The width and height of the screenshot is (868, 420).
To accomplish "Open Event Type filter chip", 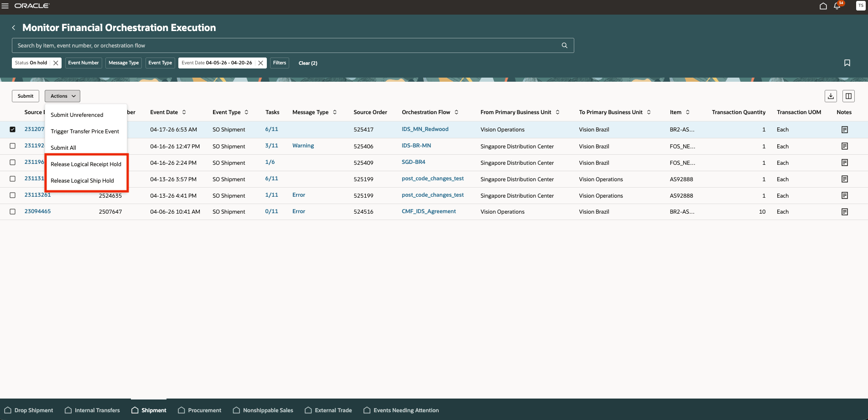I will click(x=160, y=63).
